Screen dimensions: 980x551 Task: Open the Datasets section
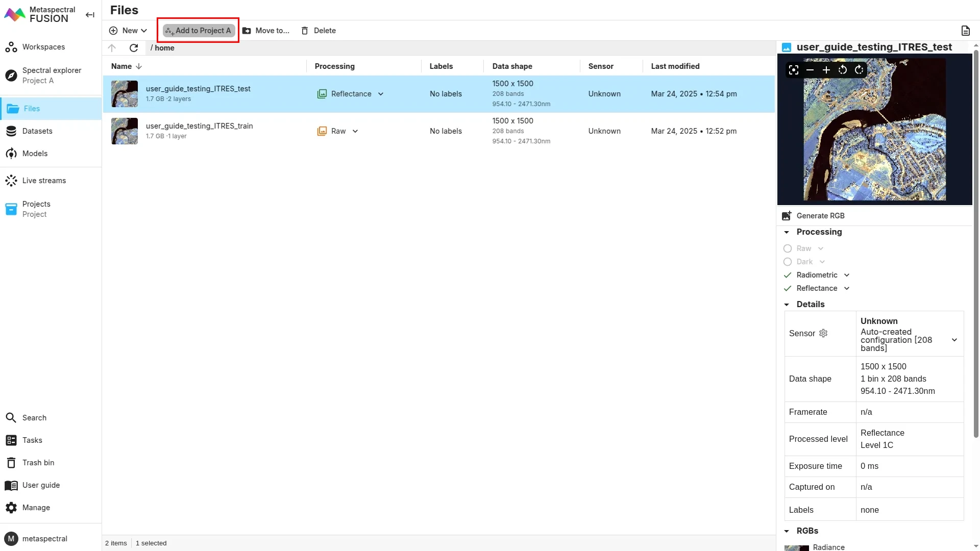tap(37, 131)
